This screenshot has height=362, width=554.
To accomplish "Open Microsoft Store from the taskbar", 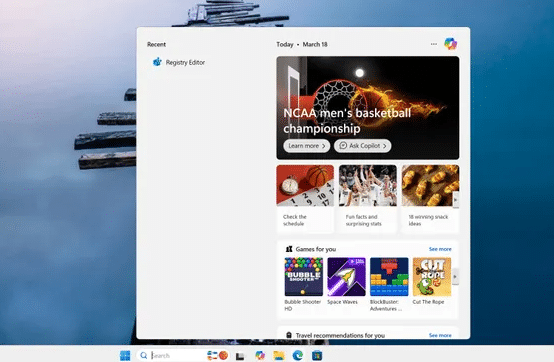I will 317,355.
